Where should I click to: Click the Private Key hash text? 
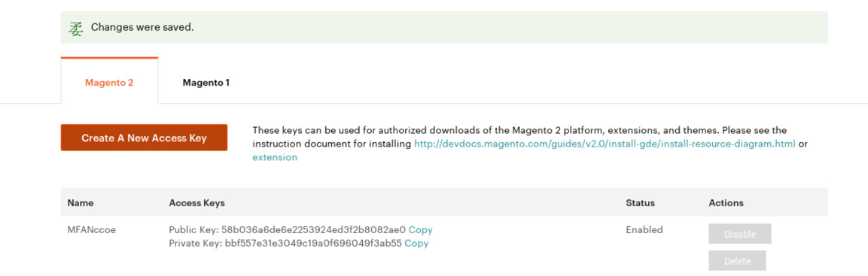[313, 243]
